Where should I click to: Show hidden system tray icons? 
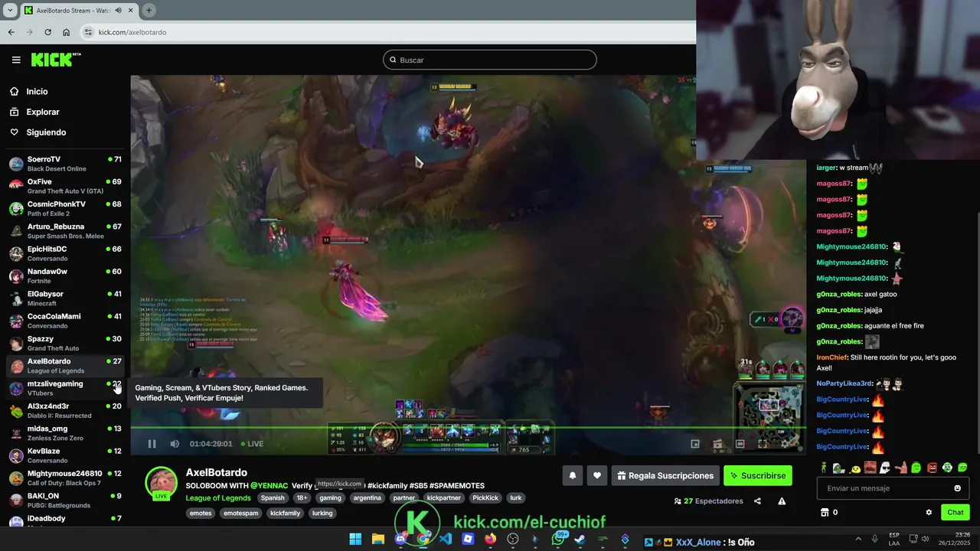click(x=857, y=540)
